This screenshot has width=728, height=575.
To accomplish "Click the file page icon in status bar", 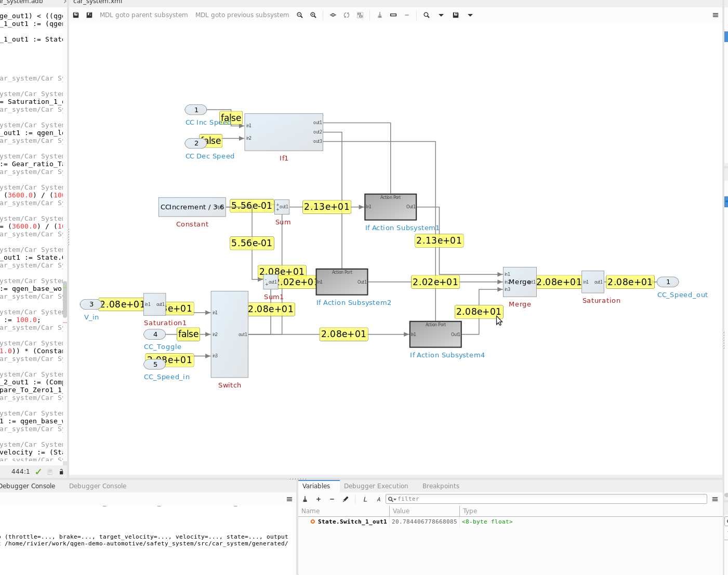I will pyautogui.click(x=50, y=472).
